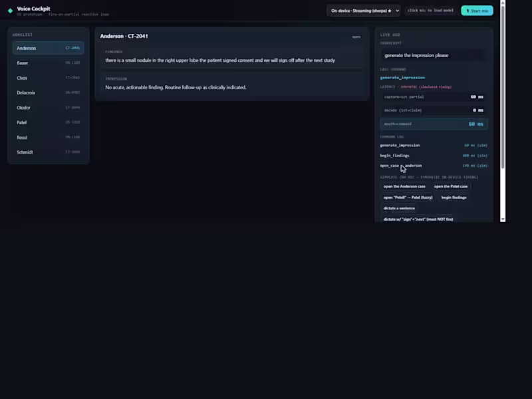Simulate dictate w/ "sign"+"next" button

[x=418, y=219]
